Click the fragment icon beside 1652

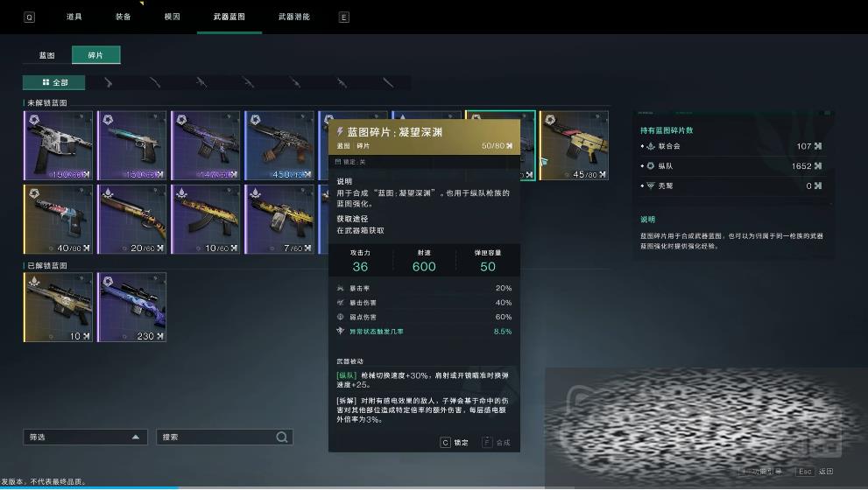[818, 166]
